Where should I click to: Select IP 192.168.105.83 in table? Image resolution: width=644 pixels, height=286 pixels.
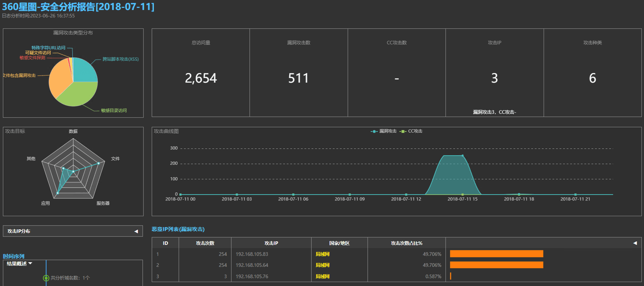252,254
